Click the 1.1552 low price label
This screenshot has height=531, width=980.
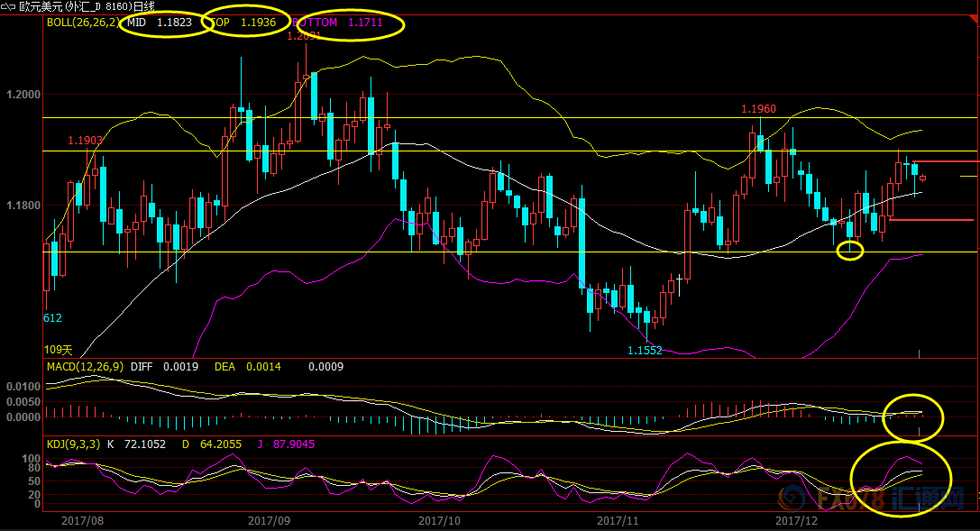click(645, 350)
